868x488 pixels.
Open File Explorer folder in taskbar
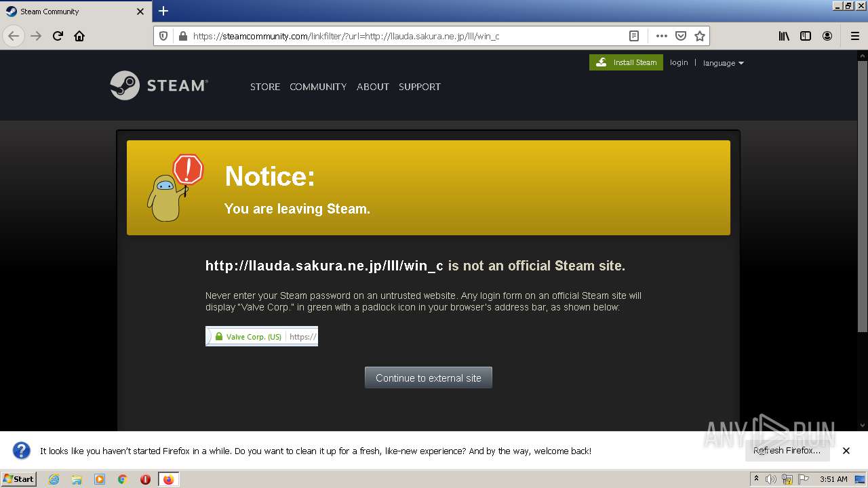[x=77, y=479]
